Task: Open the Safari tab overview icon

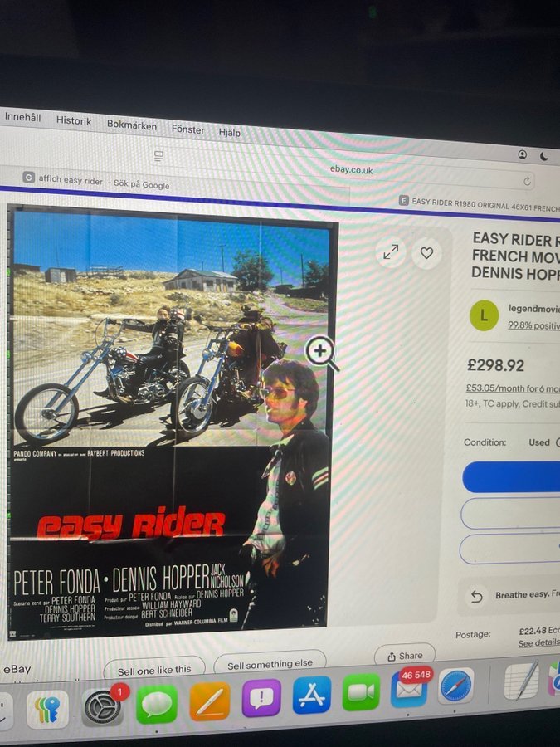Action: pos(158,156)
